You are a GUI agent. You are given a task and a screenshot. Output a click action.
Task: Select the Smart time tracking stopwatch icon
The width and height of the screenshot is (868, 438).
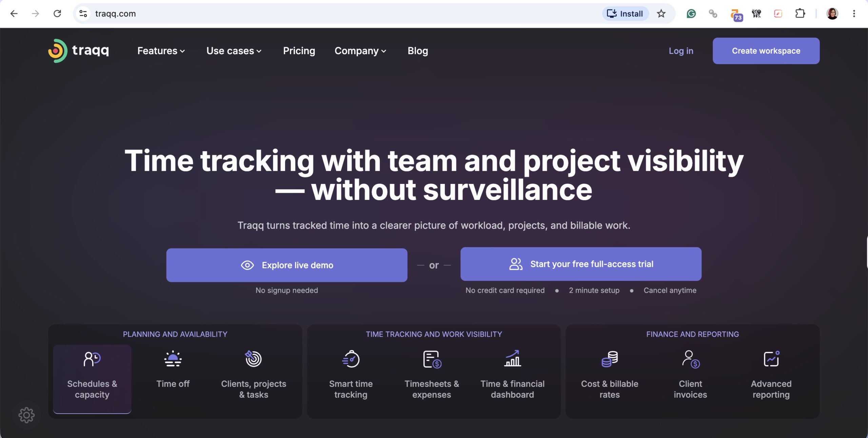[351, 359]
